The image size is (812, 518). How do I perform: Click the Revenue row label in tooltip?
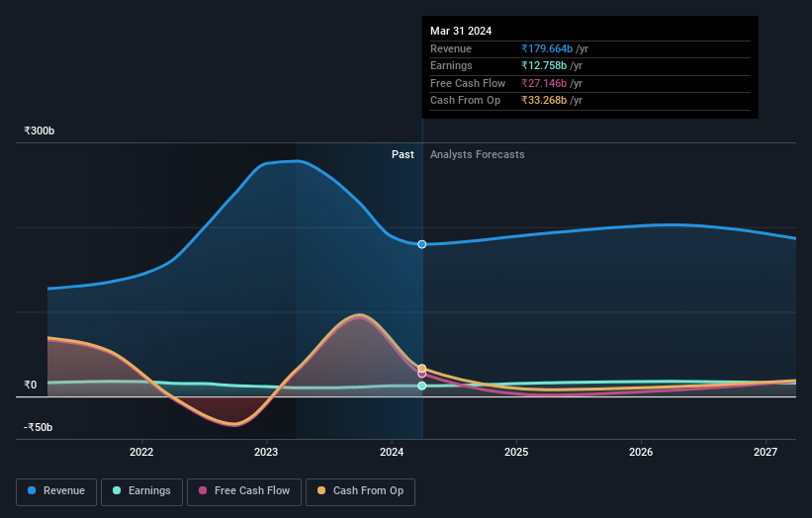coord(451,48)
